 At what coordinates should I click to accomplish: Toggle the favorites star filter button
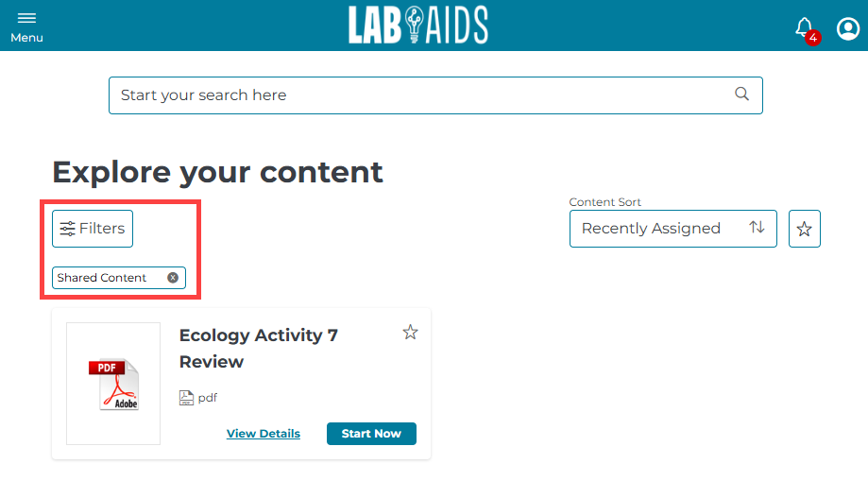pos(805,229)
